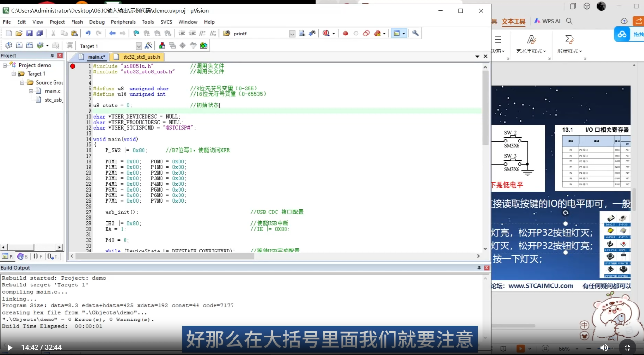The height and width of the screenshot is (355, 644).
Task: Open the SVCS menu
Action: (166, 22)
